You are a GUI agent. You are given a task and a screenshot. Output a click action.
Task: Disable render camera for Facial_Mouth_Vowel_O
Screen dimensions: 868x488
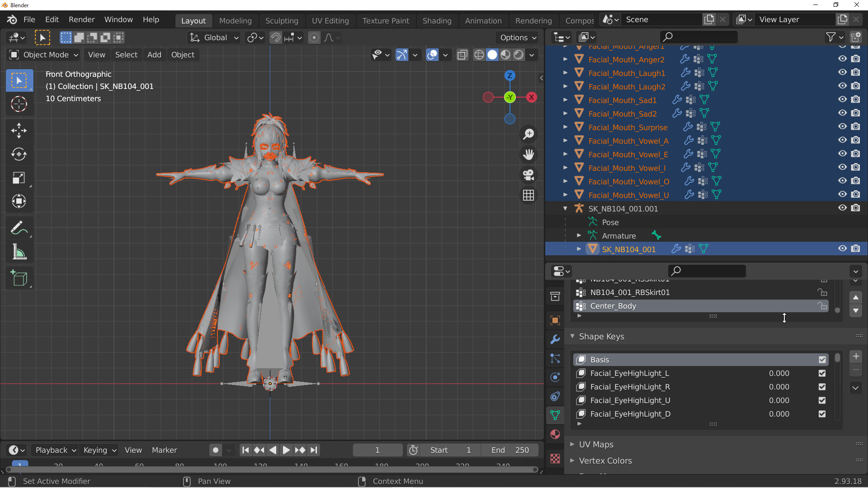coord(855,181)
